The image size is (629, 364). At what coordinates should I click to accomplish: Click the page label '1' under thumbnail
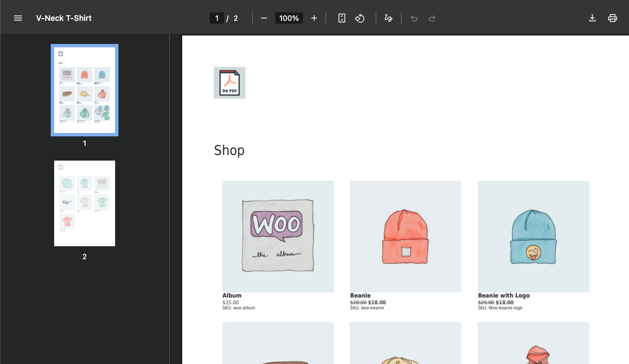pyautogui.click(x=85, y=144)
